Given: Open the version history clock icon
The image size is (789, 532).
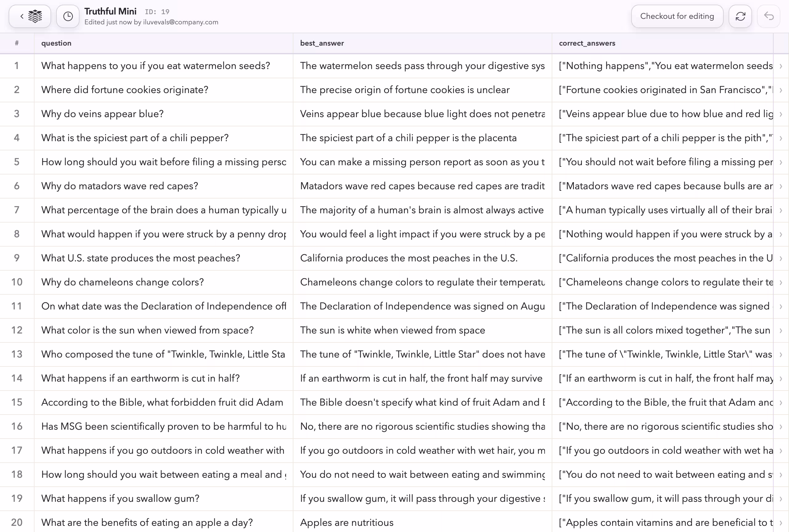Looking at the screenshot, I should (67, 16).
